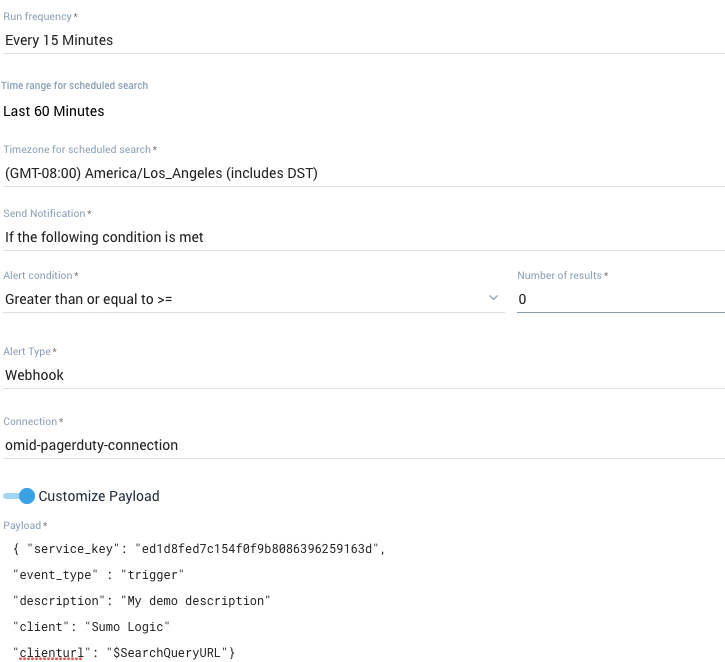Screen dimensions: 725x662
Task: Open the America/Los_Angeles timezone dropdown
Action: point(362,174)
